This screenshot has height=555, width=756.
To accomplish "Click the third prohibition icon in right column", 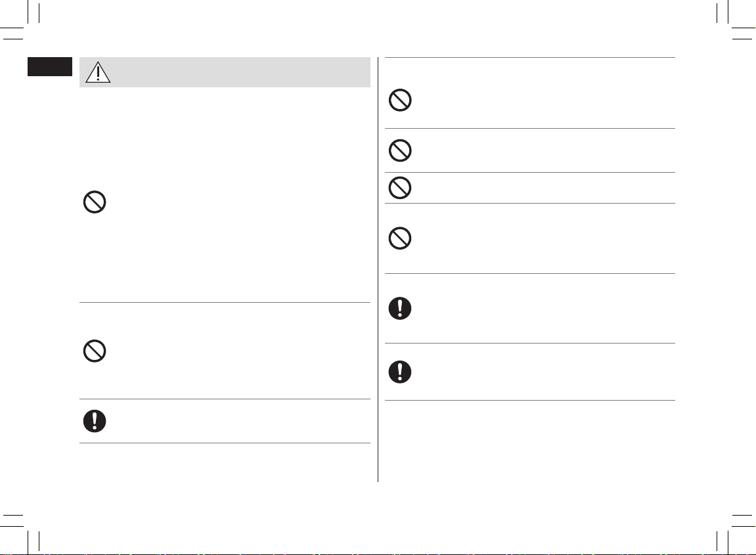I will tap(400, 188).
